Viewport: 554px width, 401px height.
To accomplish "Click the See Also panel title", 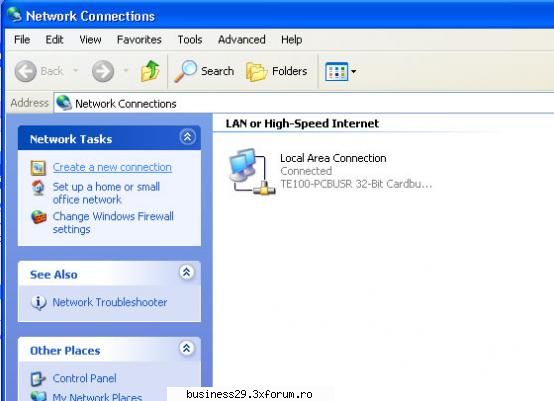I will coord(54,275).
